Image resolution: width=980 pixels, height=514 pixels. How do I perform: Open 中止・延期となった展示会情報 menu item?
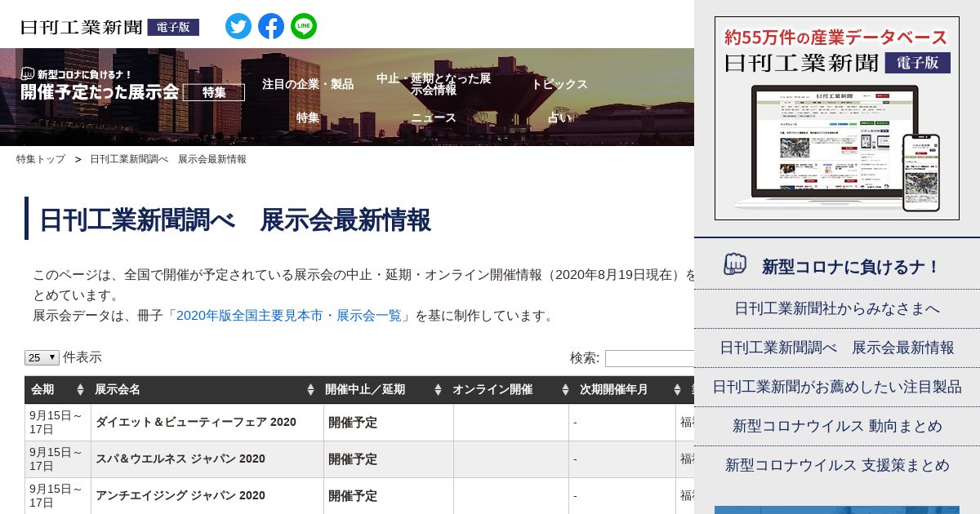[x=434, y=84]
